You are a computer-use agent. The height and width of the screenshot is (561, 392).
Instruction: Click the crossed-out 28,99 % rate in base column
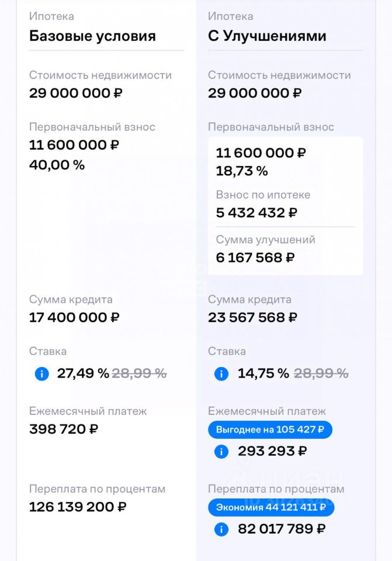point(139,373)
